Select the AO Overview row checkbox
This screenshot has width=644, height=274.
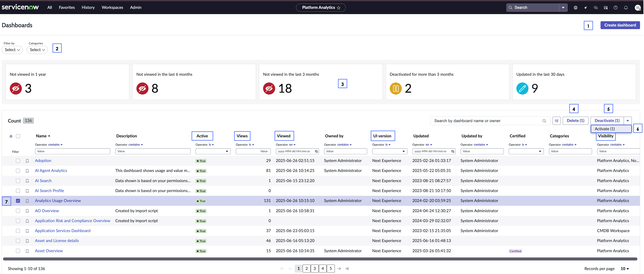[x=18, y=211]
